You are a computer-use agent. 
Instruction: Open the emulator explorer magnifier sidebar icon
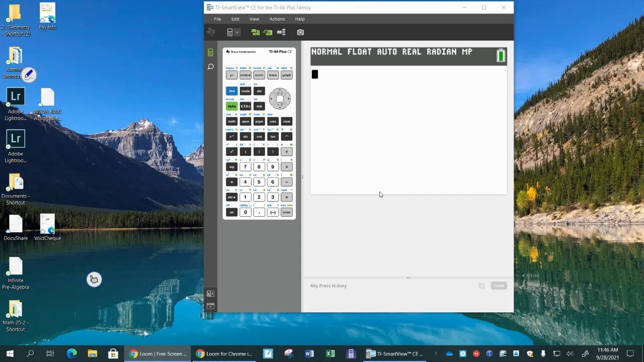click(210, 66)
